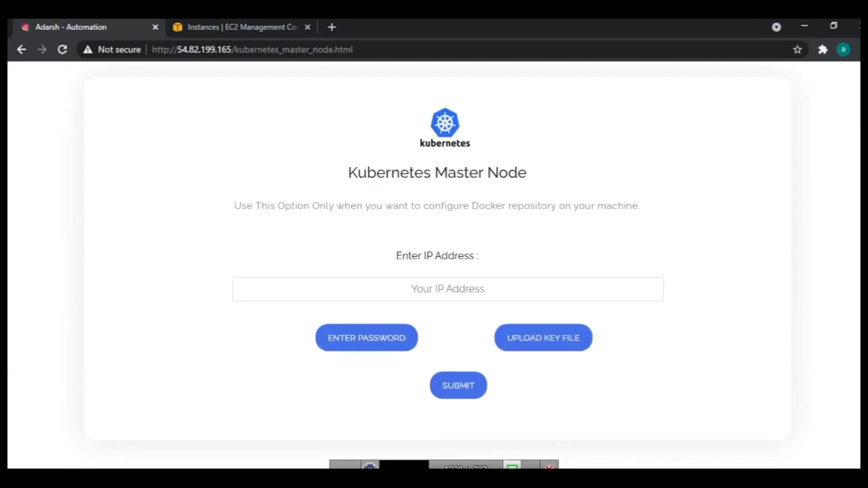Switch to Adarsh - Automation tab
Image resolution: width=868 pixels, height=488 pixels.
click(x=90, y=27)
